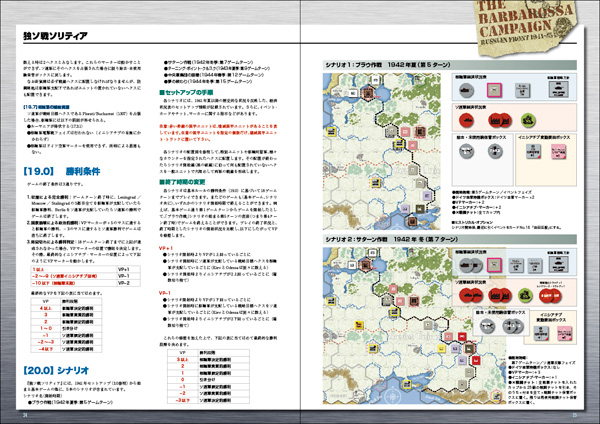Click the 【20.0】シナリオ heading
This screenshot has width=600, height=424.
coord(56,370)
